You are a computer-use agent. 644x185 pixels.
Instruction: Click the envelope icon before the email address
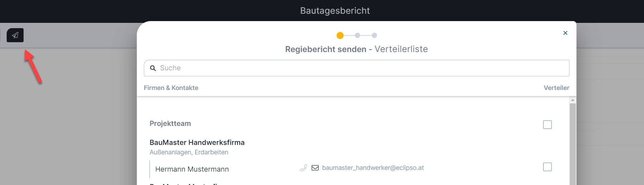pos(315,168)
